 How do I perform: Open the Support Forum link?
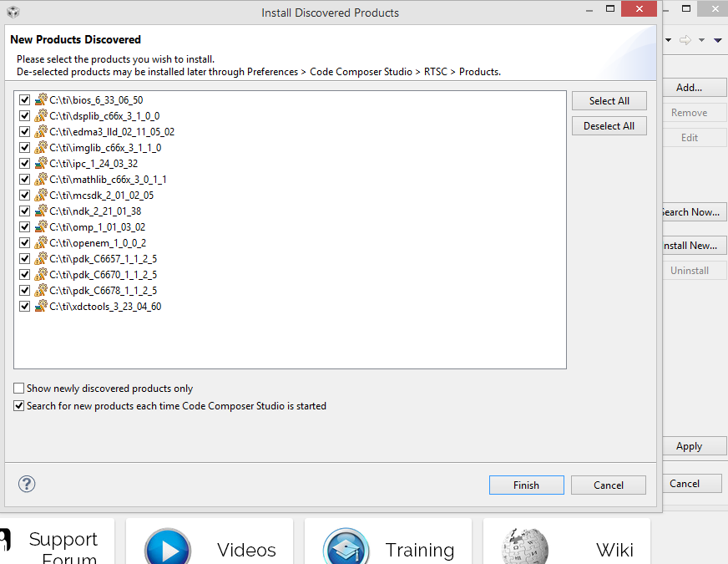(x=63, y=548)
